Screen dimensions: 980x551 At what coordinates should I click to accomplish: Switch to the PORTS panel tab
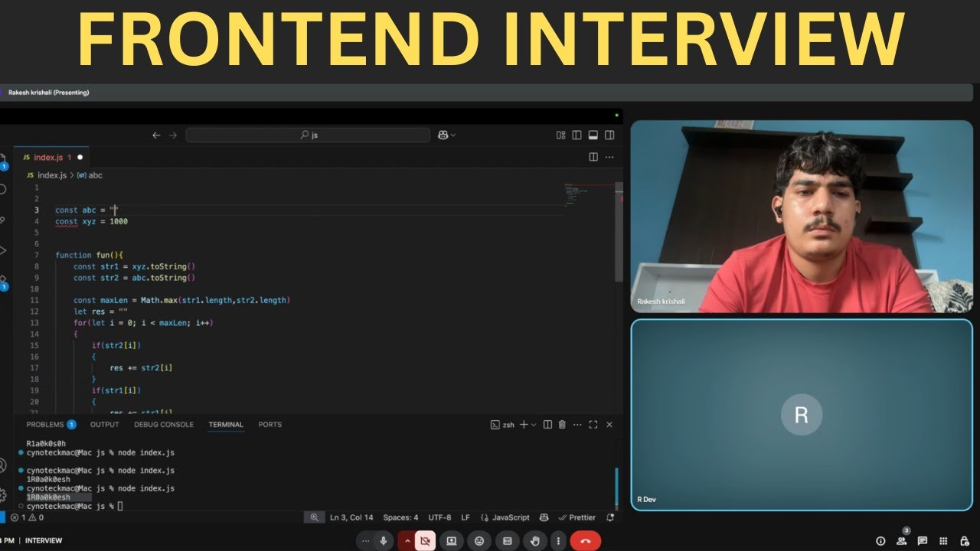coord(270,424)
